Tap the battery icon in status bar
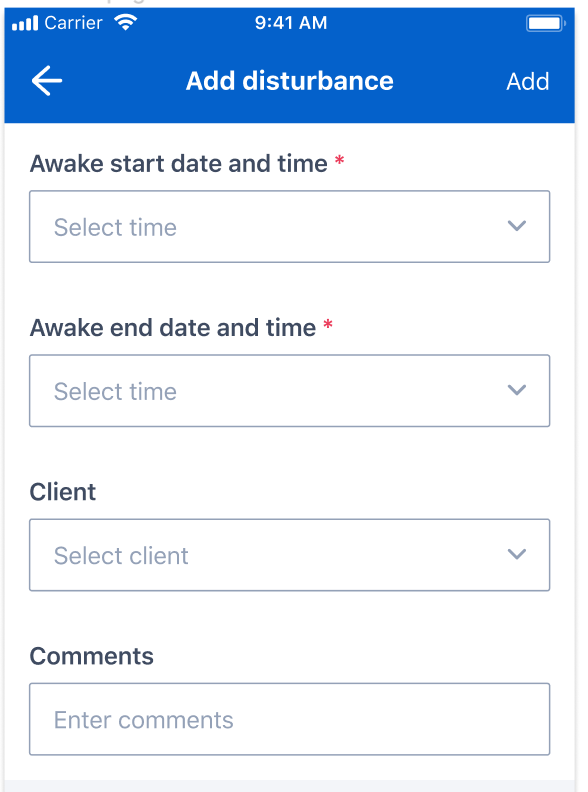The height and width of the screenshot is (792, 588). coord(546,23)
